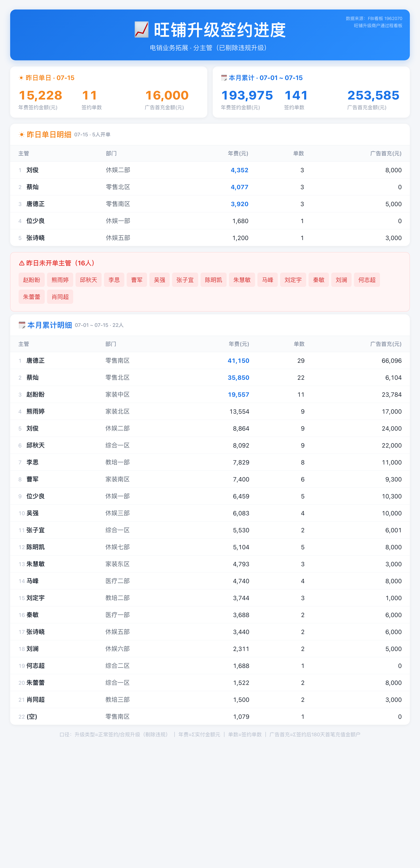Choose the 李思 tag in the 未开单主管 list
This screenshot has width=420, height=868.
[114, 280]
